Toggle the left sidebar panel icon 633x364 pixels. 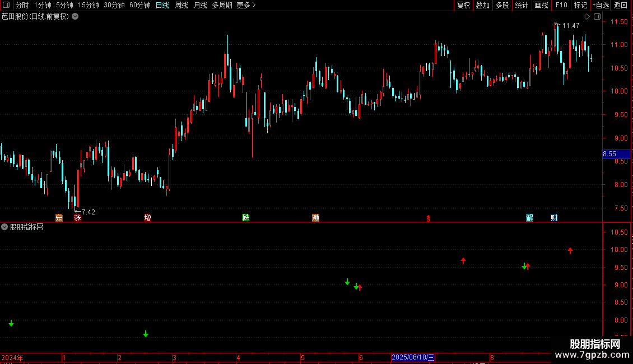[x=6, y=5]
